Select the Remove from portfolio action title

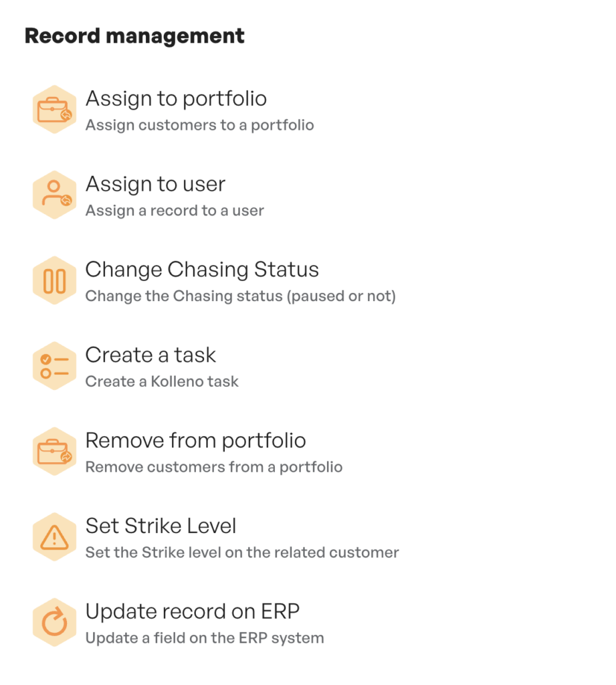195,441
